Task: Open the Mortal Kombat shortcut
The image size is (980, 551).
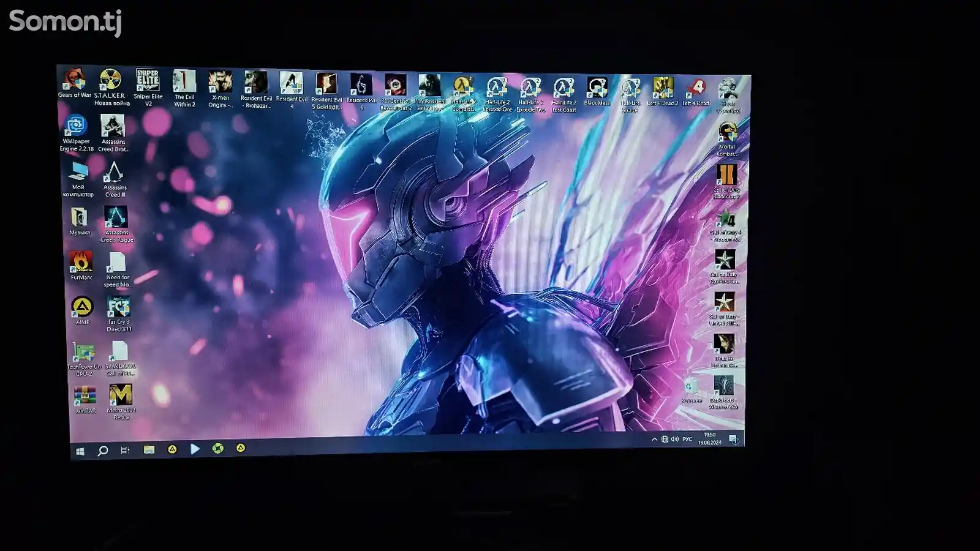Action: 727,140
